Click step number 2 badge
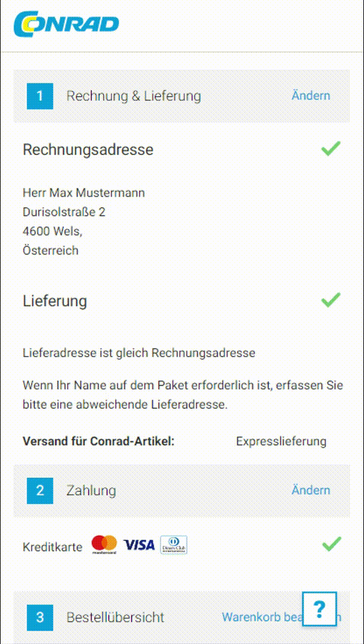Image resolution: width=364 pixels, height=644 pixels. [40, 491]
